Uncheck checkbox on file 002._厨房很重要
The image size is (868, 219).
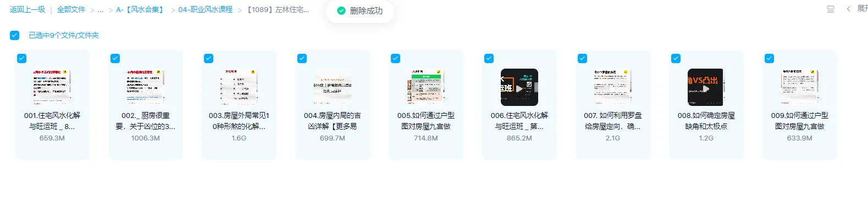pyautogui.click(x=115, y=58)
